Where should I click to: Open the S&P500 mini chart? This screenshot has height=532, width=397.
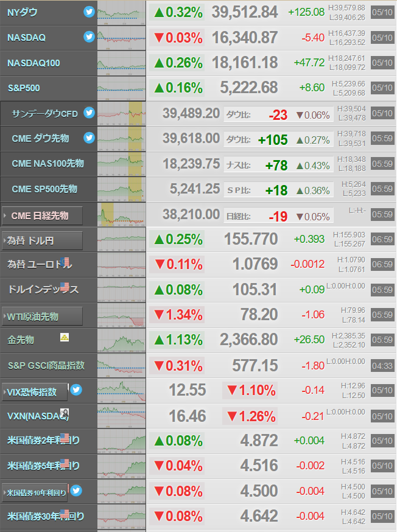[x=122, y=88]
